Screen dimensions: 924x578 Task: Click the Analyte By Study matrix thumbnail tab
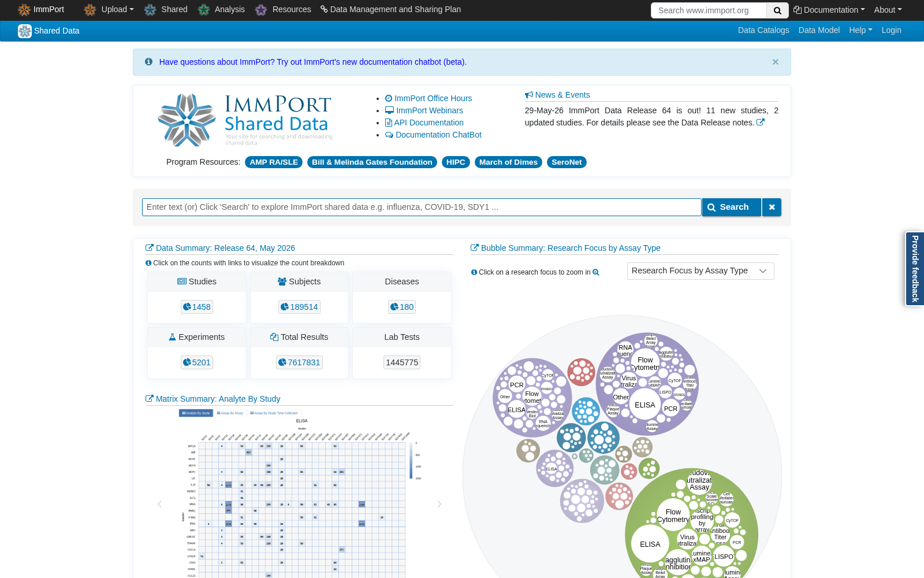coord(196,413)
